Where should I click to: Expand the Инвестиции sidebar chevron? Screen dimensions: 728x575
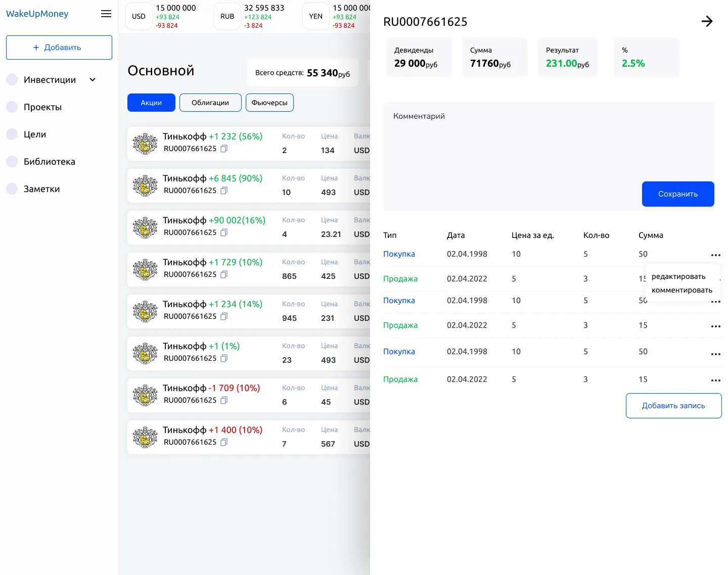point(93,79)
